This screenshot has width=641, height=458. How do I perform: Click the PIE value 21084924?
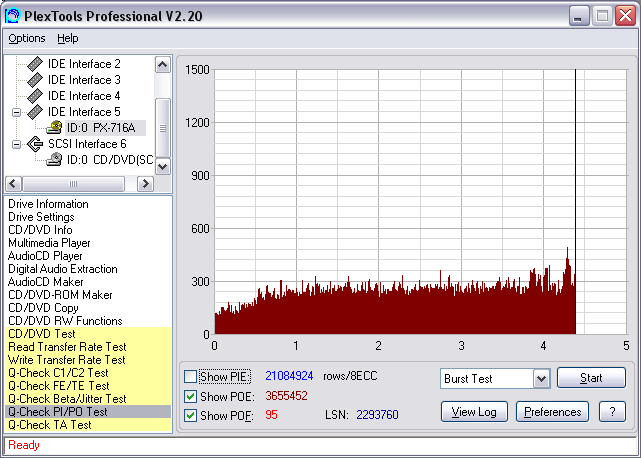point(289,376)
